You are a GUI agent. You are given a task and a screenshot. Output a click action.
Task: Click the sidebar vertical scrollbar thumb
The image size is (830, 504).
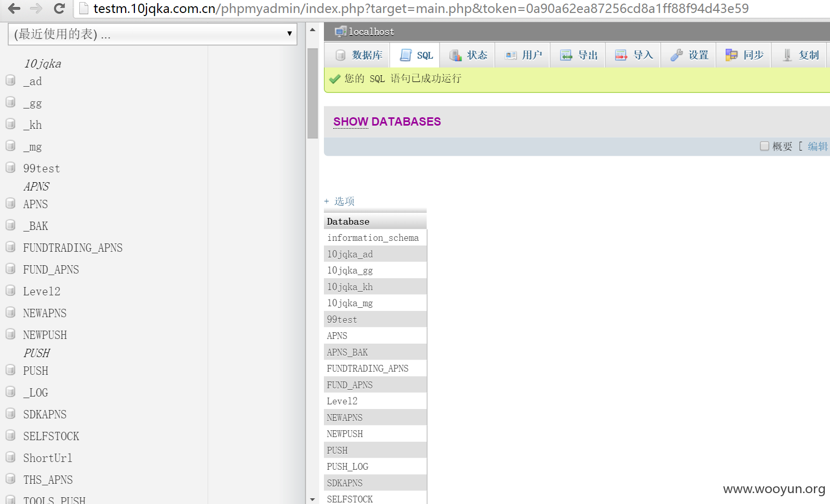312,93
